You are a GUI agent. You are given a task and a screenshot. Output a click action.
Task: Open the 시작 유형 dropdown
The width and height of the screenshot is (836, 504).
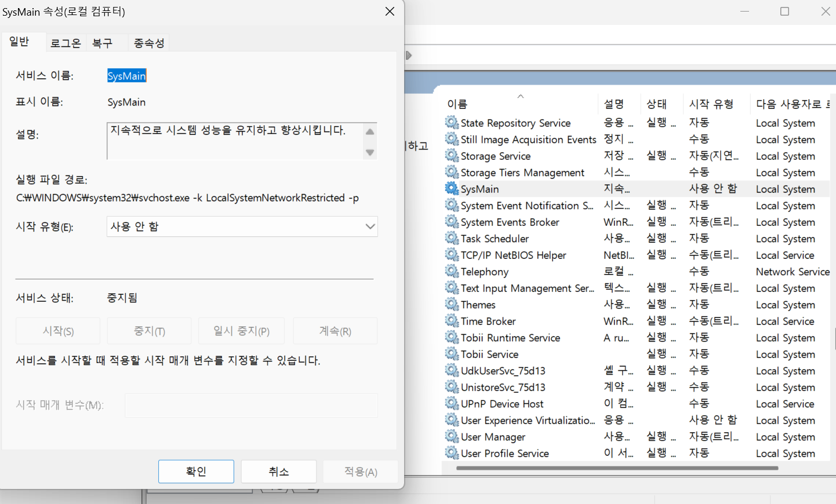click(x=370, y=226)
